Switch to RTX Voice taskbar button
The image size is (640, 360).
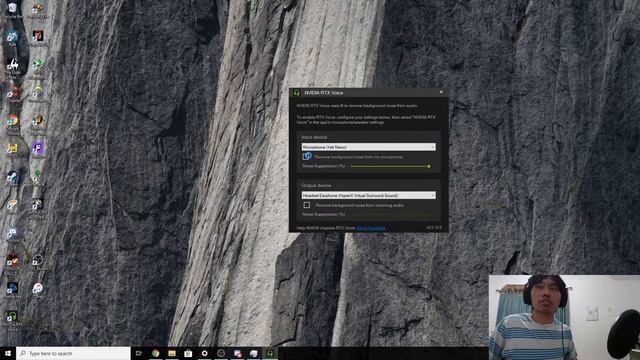tap(270, 353)
